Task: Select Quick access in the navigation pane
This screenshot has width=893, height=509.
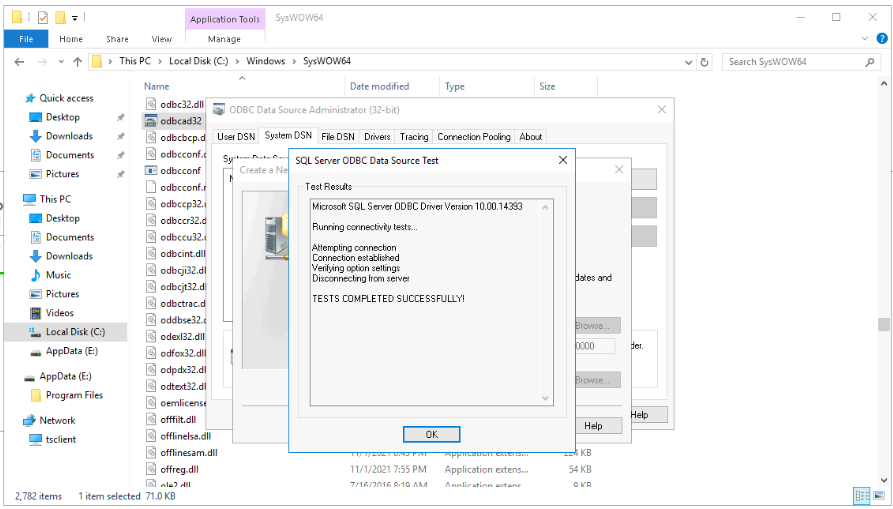Action: 66,98
